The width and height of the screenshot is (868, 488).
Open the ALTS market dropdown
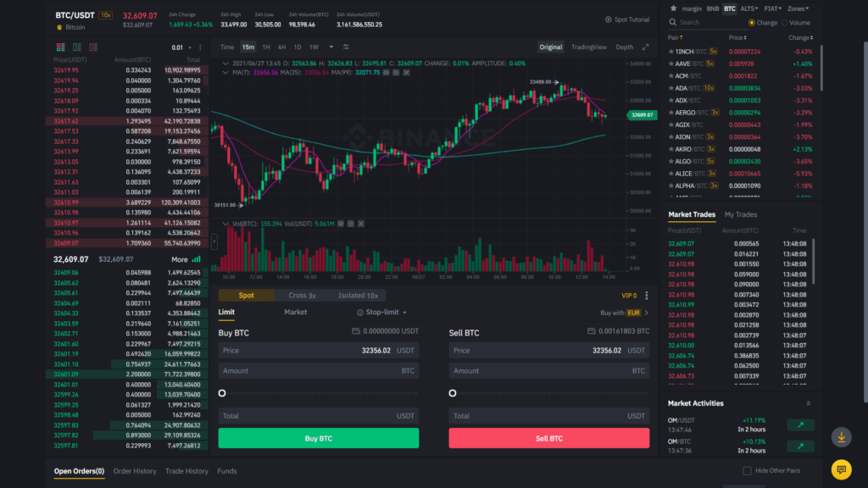[749, 8]
